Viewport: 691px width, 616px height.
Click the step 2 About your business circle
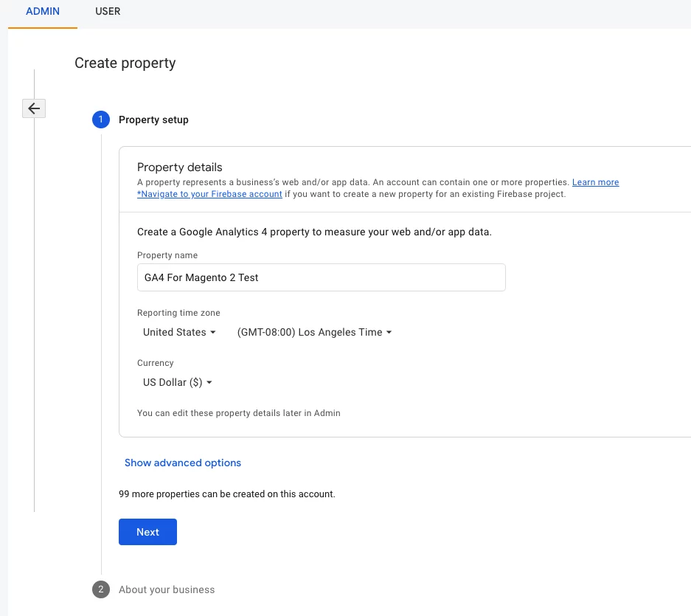100,589
